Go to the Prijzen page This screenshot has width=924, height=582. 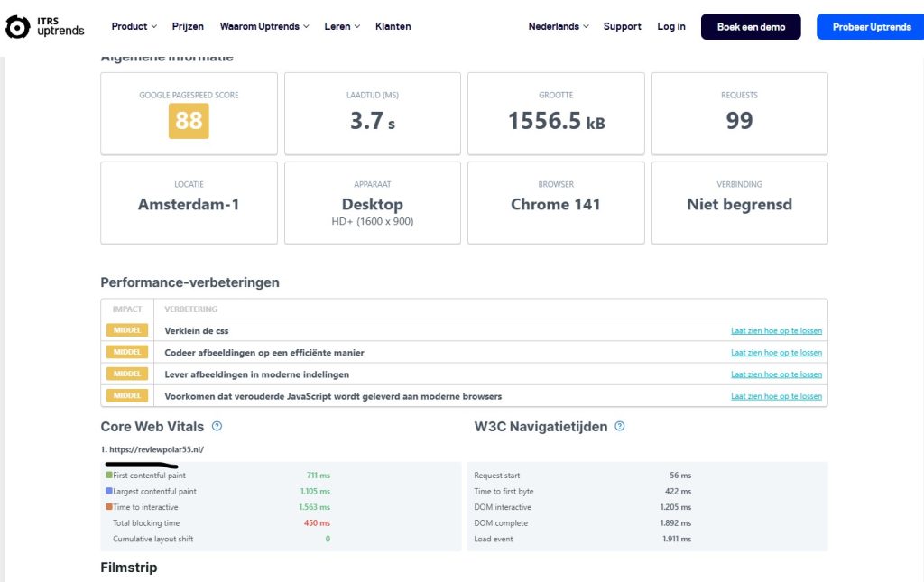pyautogui.click(x=188, y=27)
